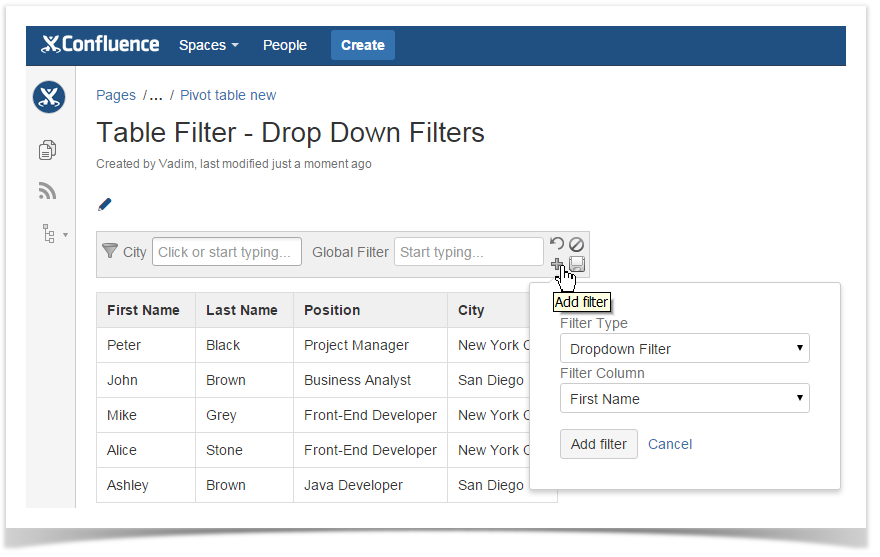This screenshot has height=557, width=880.
Task: Expand the page tree sidebar dropdown
Action: [x=52, y=234]
